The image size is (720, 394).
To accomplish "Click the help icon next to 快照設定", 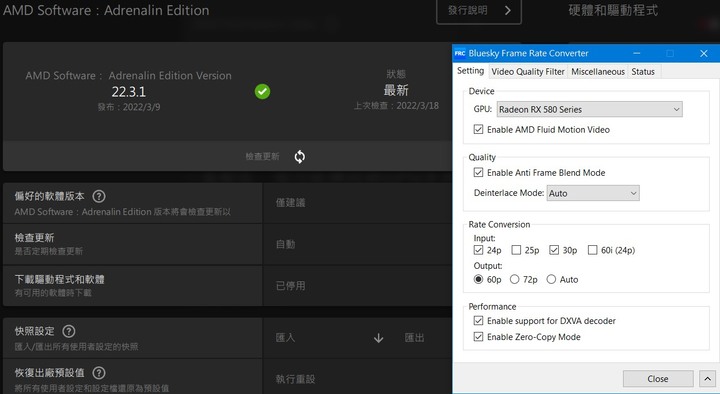I will (x=69, y=331).
